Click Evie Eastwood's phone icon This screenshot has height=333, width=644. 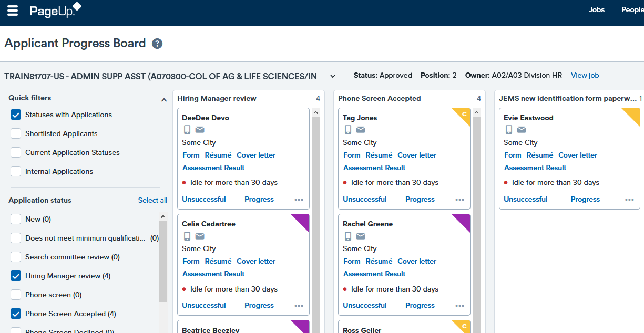(508, 130)
